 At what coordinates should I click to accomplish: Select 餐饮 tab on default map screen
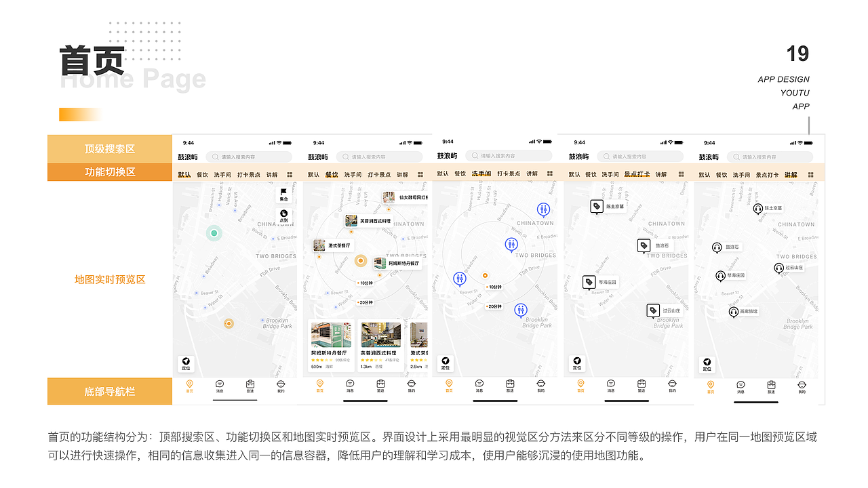click(202, 175)
